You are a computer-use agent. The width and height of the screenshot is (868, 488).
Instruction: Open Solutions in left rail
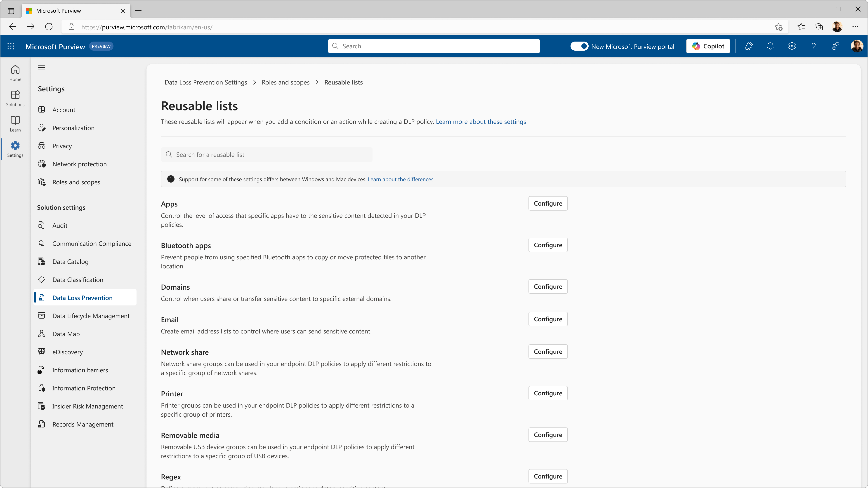(x=15, y=98)
